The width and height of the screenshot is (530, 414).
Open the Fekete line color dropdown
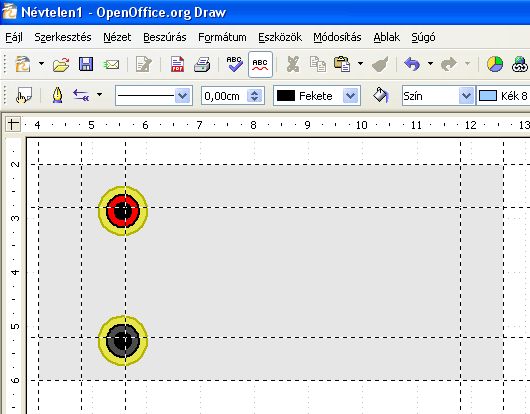(x=351, y=96)
